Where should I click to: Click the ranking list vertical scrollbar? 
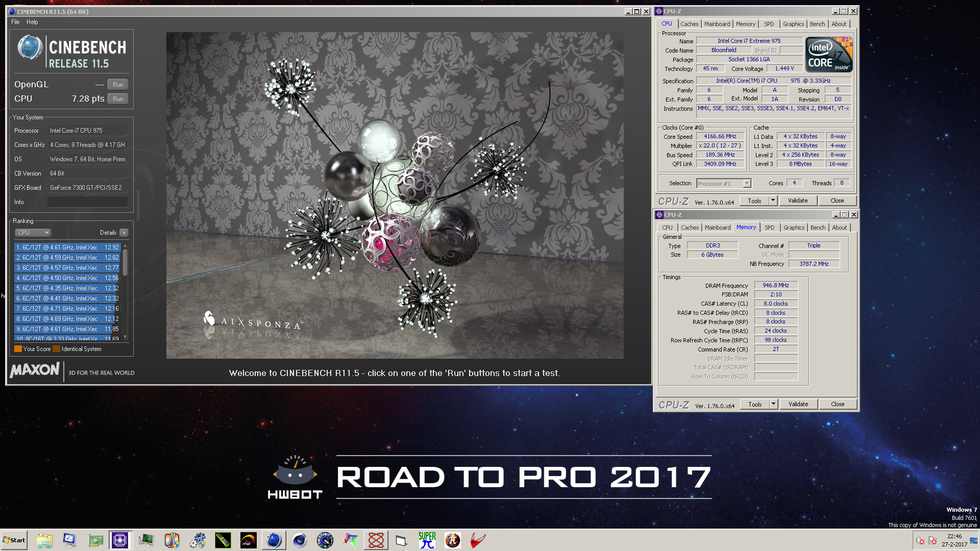(125, 292)
